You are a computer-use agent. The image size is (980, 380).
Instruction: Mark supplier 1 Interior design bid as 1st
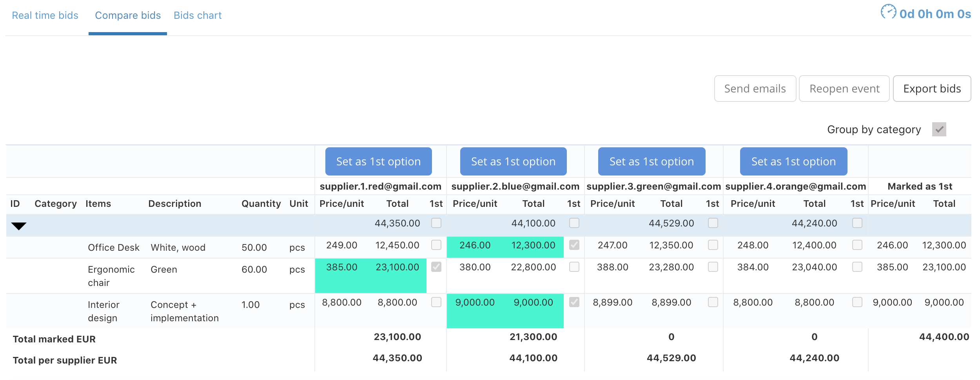click(x=436, y=302)
